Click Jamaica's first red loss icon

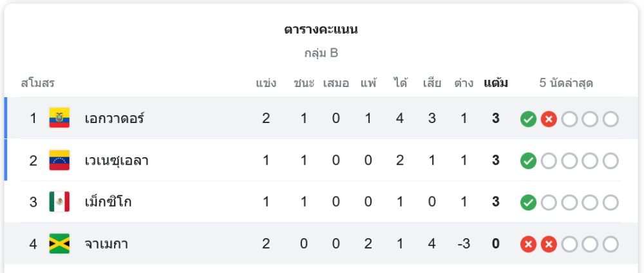tap(528, 245)
